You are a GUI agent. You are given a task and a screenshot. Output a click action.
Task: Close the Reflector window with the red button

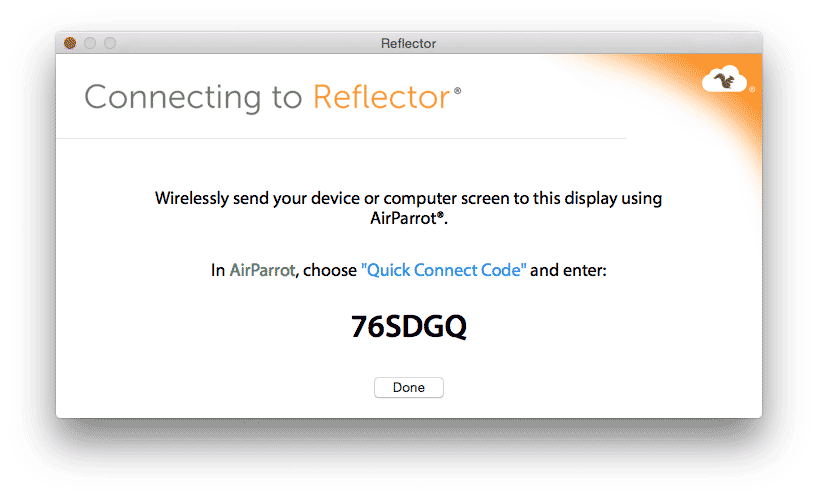click(x=70, y=43)
